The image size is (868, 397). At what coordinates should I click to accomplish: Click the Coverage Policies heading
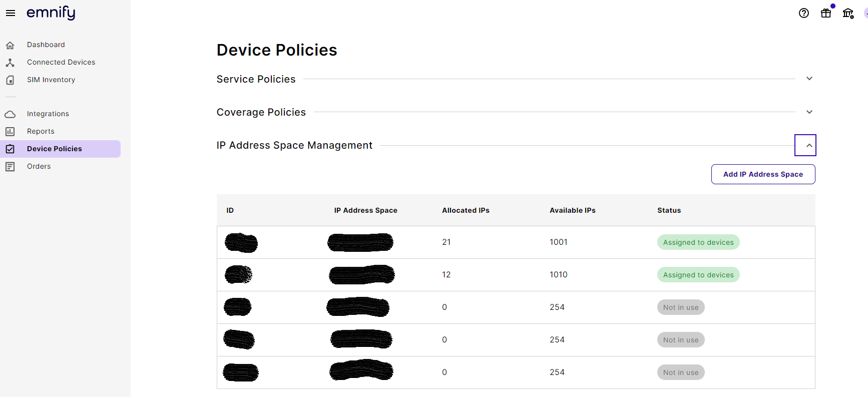coord(261,112)
